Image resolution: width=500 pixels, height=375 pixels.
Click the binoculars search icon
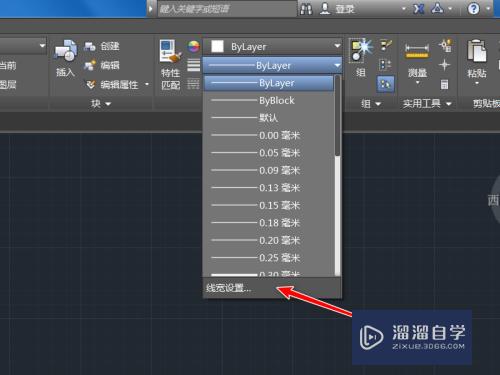(x=306, y=9)
